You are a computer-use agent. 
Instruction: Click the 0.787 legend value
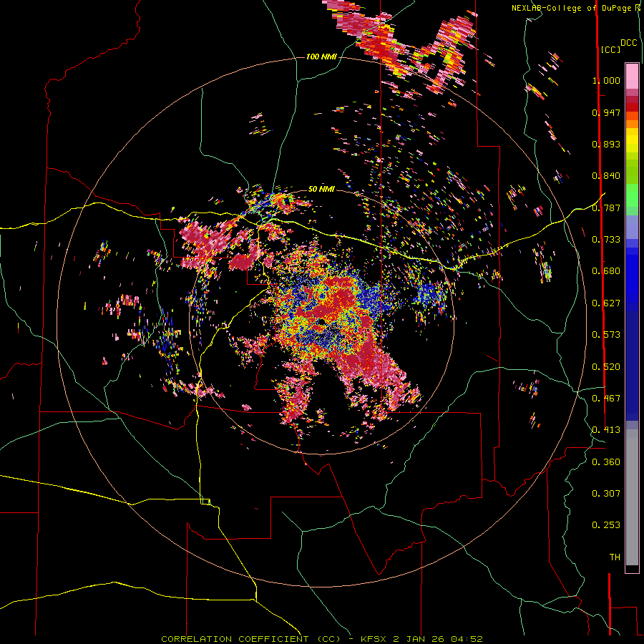(606, 208)
